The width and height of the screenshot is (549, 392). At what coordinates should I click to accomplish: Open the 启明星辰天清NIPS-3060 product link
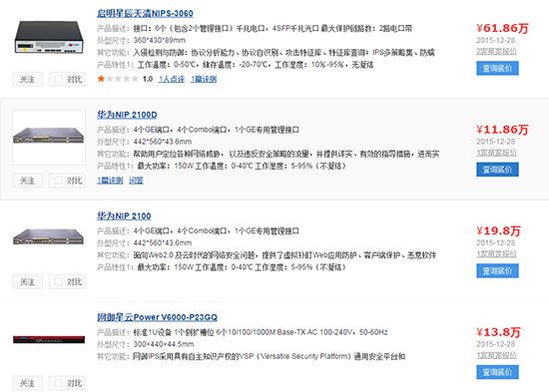tap(145, 14)
